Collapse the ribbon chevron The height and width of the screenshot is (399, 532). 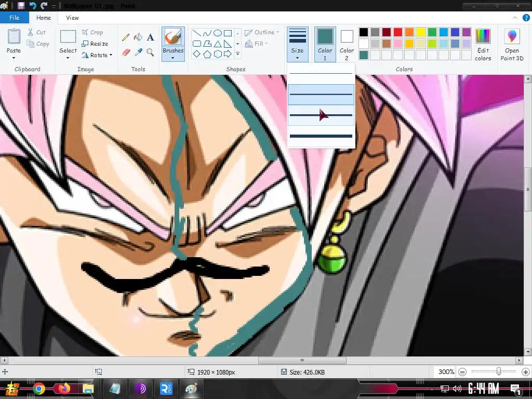click(x=515, y=18)
